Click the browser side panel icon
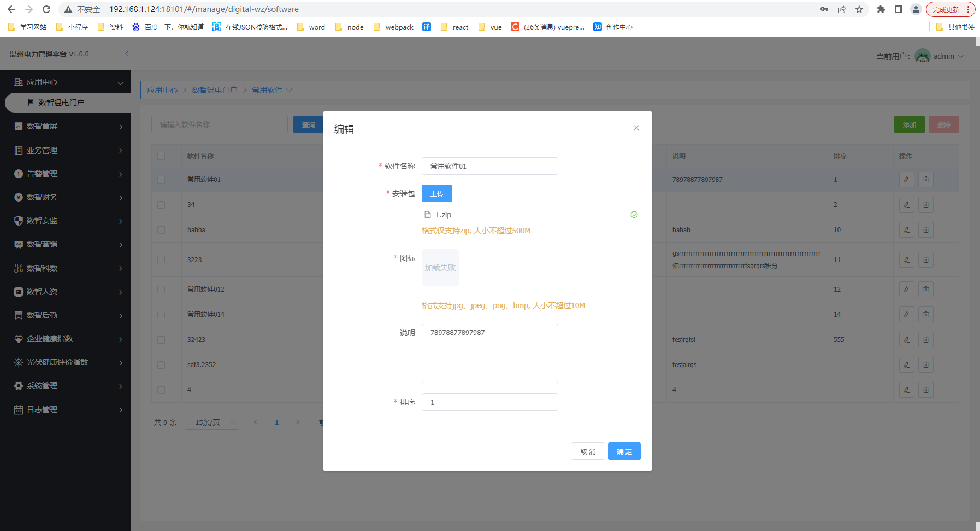 point(899,9)
